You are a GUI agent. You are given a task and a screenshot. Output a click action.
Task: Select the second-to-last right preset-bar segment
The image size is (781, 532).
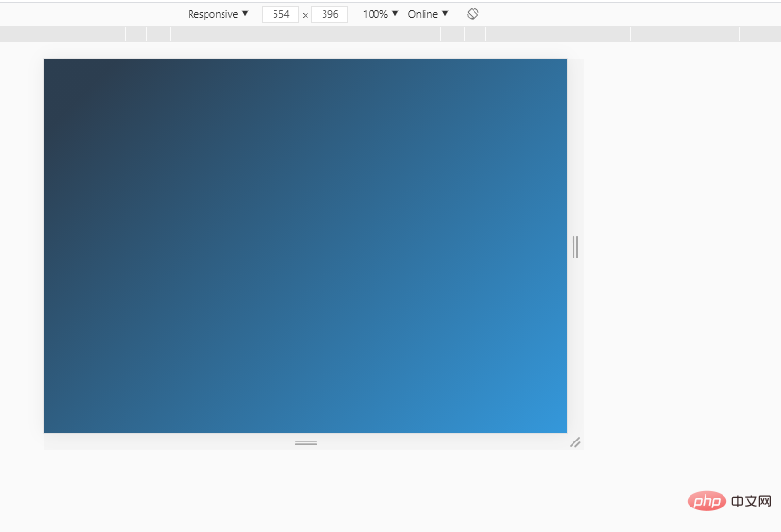[685, 34]
